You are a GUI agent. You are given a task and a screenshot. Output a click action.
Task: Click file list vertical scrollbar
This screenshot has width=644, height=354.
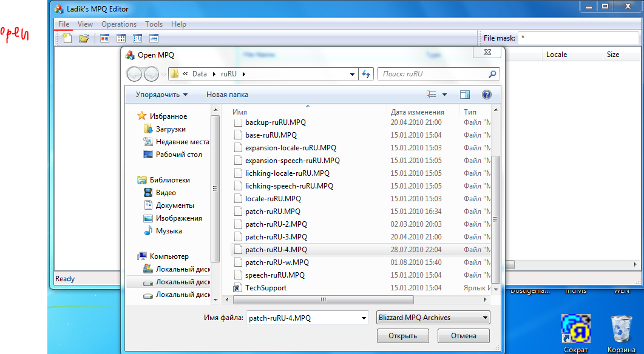point(496,219)
